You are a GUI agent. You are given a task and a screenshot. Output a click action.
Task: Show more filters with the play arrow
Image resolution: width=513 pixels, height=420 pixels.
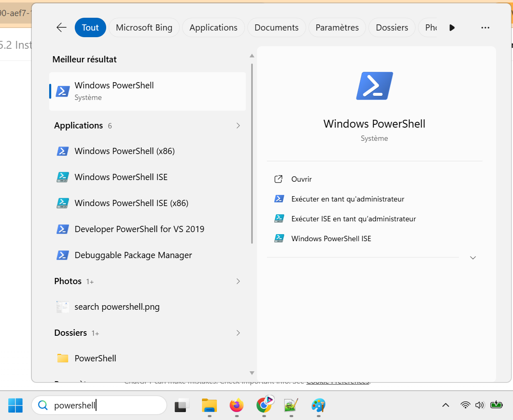(x=452, y=28)
